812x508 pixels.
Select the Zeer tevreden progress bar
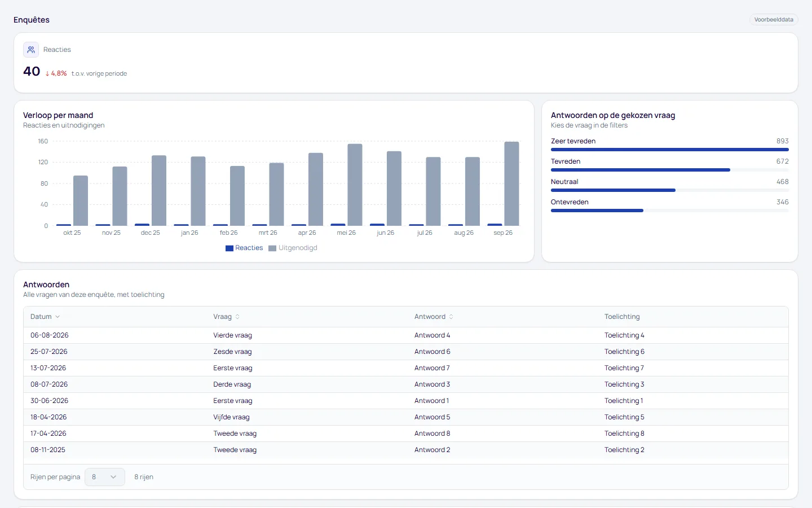point(670,150)
